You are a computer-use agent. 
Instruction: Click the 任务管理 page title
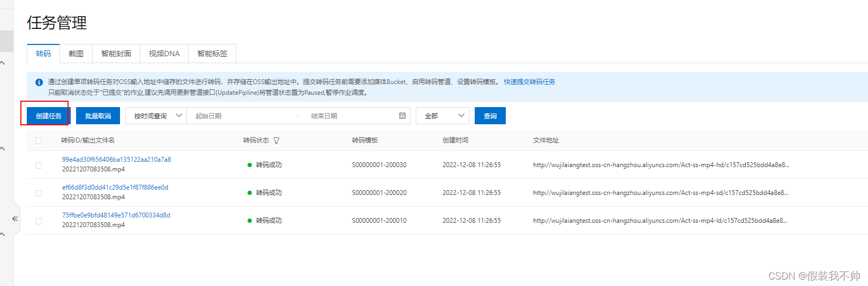[57, 23]
